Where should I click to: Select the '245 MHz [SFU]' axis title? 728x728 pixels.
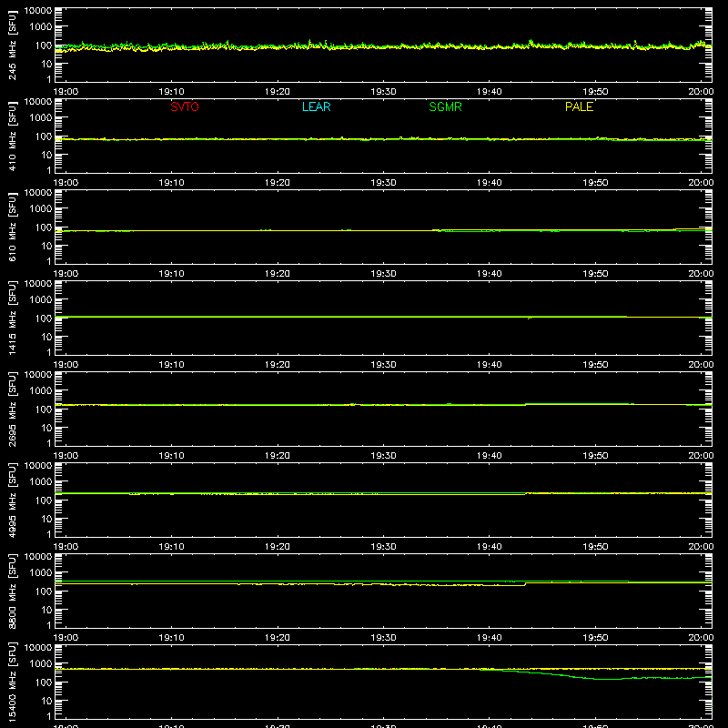click(x=13, y=45)
